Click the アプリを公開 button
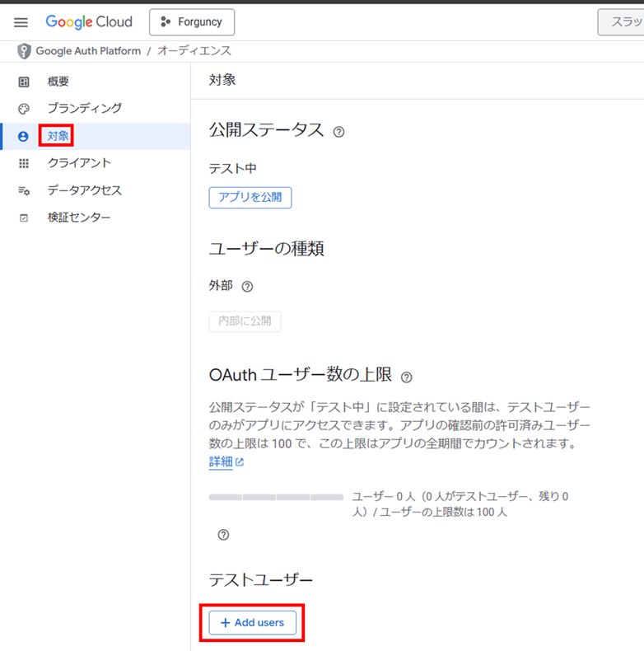Image resolution: width=644 pixels, height=651 pixels. (250, 197)
